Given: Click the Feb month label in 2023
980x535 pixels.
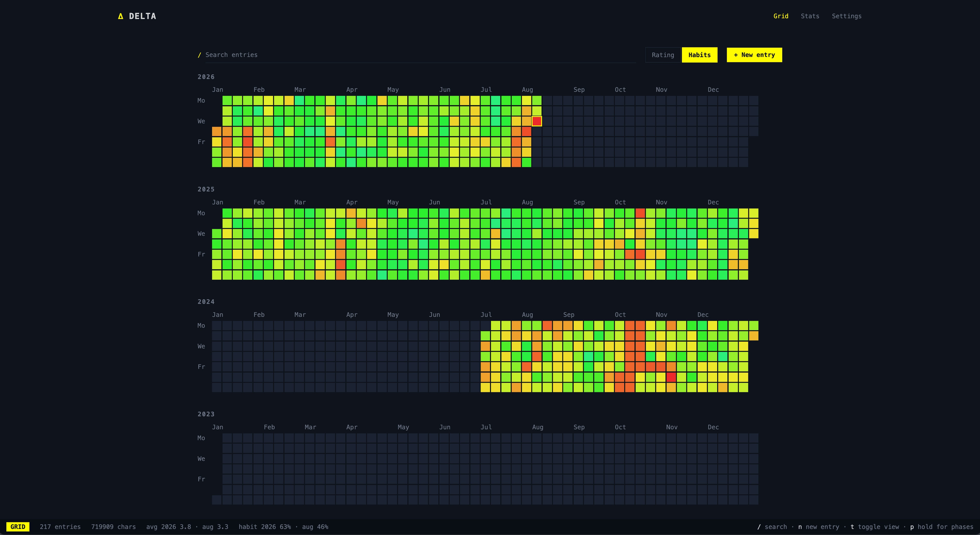Looking at the screenshot, I should [x=269, y=427].
